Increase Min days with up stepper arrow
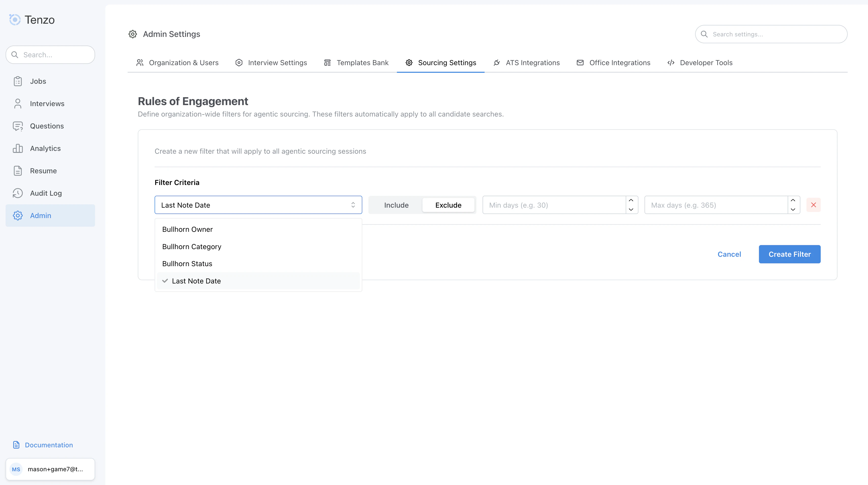868x485 pixels. [x=631, y=200]
